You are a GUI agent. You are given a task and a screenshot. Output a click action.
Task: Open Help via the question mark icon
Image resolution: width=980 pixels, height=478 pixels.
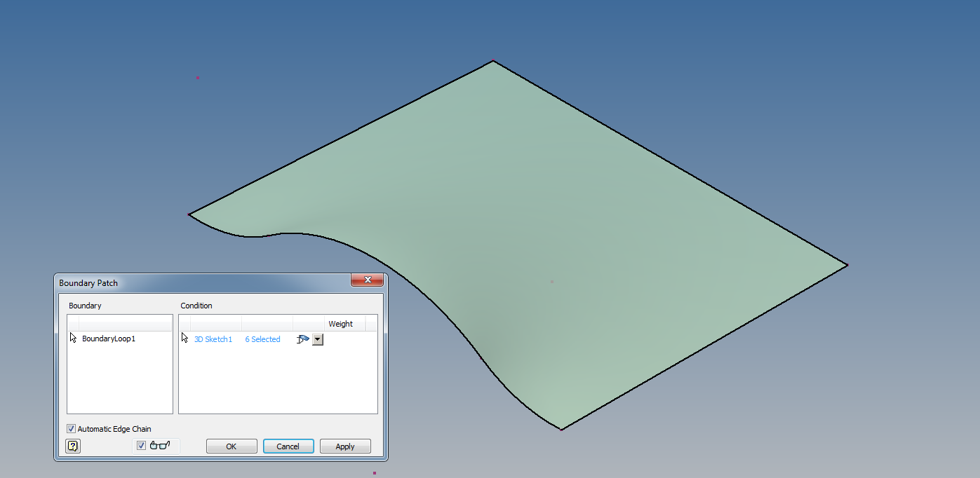tap(72, 446)
